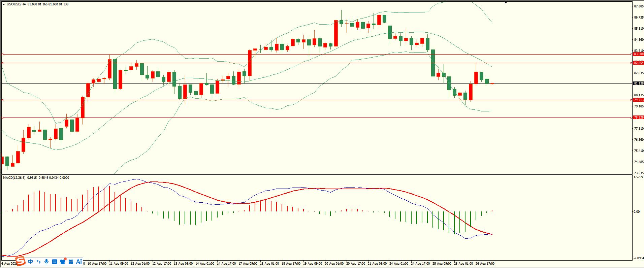Click the chart shift triangle marker at top
Viewport: 644px width, 268px height.
coord(506,2)
